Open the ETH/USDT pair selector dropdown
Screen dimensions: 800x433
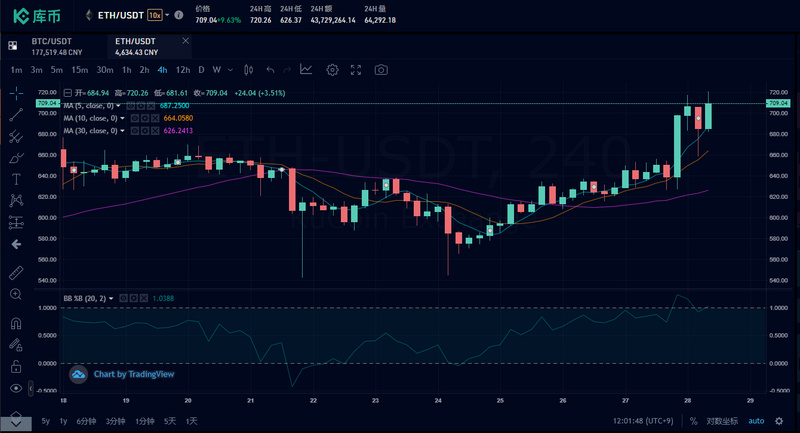pos(167,15)
